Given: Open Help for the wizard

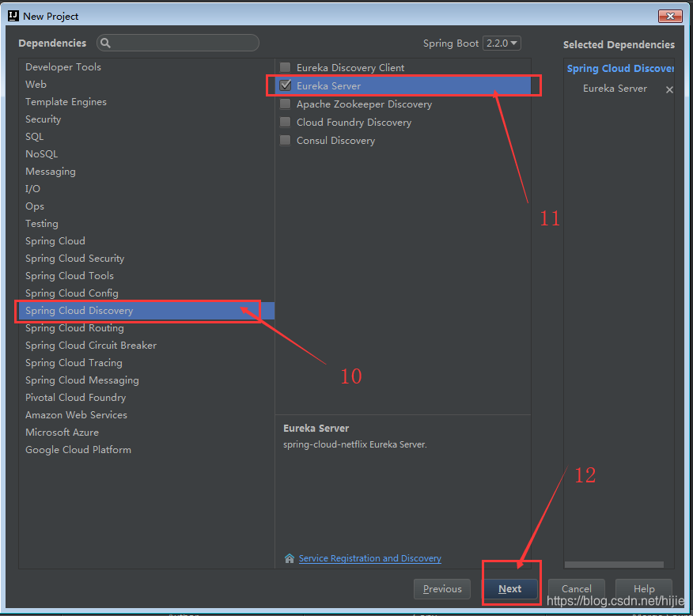Looking at the screenshot, I should [644, 588].
